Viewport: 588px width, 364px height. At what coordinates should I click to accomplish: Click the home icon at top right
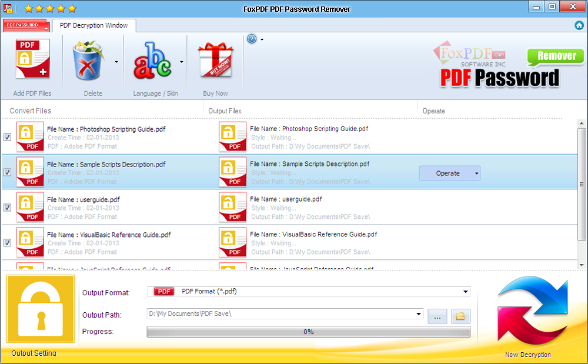[x=579, y=25]
